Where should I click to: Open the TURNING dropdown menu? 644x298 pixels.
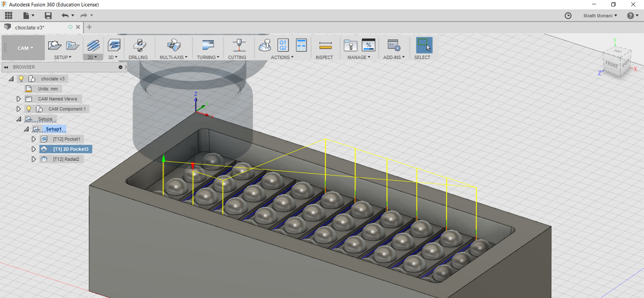pyautogui.click(x=208, y=57)
